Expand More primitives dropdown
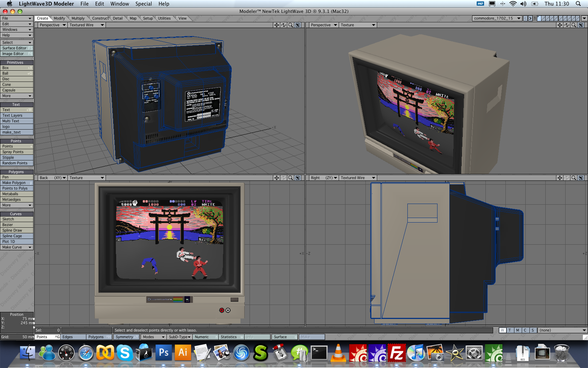The image size is (588, 368). point(17,96)
